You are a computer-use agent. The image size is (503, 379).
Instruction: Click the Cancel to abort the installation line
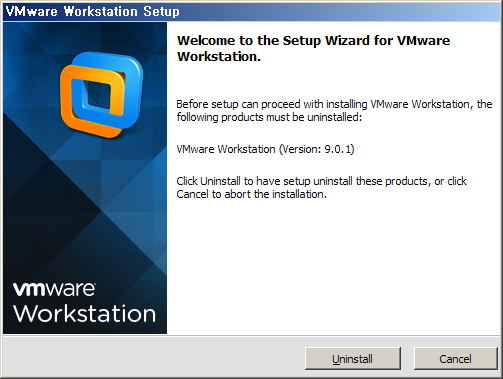click(251, 194)
